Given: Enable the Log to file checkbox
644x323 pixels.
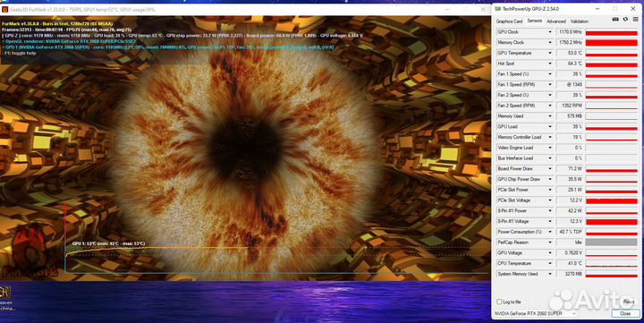Looking at the screenshot, I should [x=499, y=302].
